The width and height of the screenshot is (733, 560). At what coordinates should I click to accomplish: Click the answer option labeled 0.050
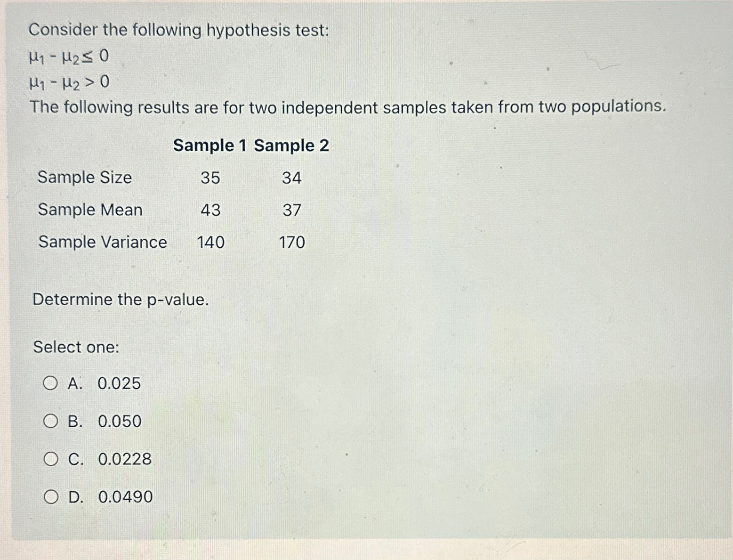(x=119, y=422)
